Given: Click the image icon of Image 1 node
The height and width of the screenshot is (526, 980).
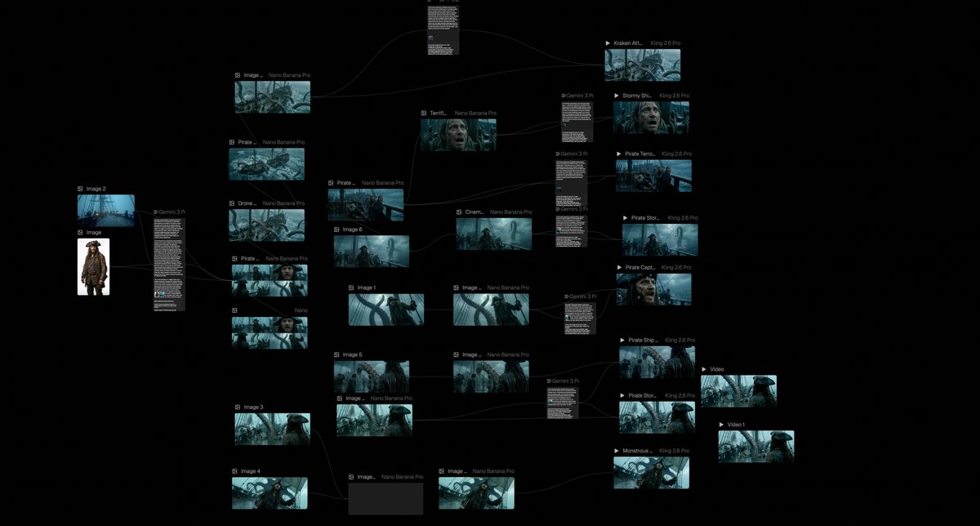Looking at the screenshot, I should [351, 288].
